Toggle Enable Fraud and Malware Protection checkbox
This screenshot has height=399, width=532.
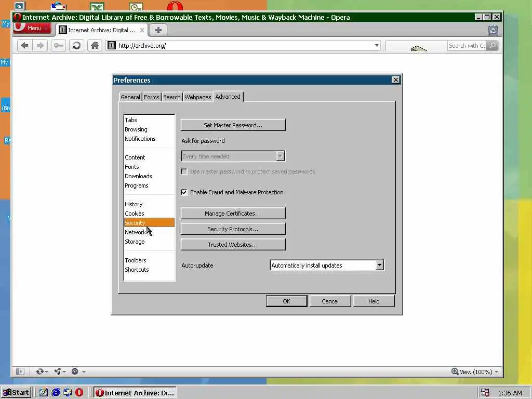pyautogui.click(x=184, y=192)
